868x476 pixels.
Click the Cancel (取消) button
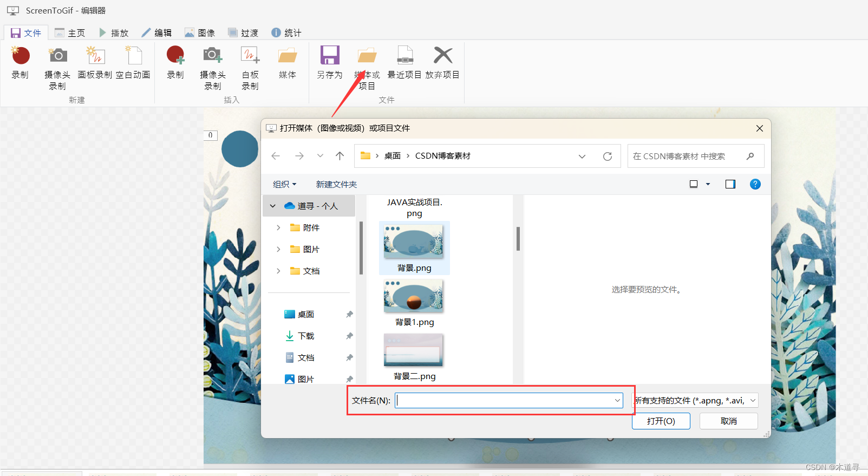click(x=728, y=421)
